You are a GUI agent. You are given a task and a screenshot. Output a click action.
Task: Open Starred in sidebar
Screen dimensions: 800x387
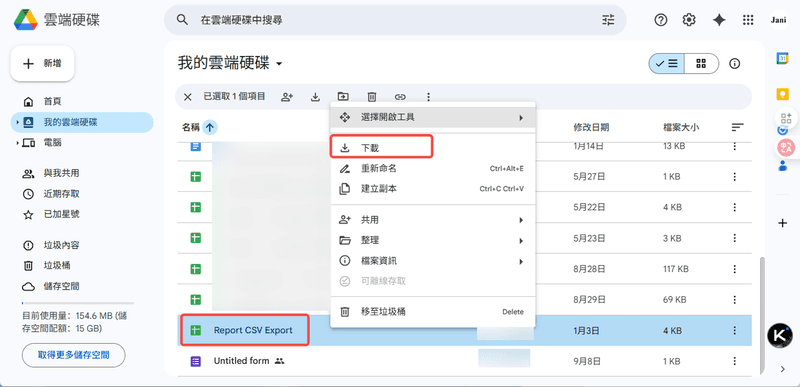tap(82, 214)
